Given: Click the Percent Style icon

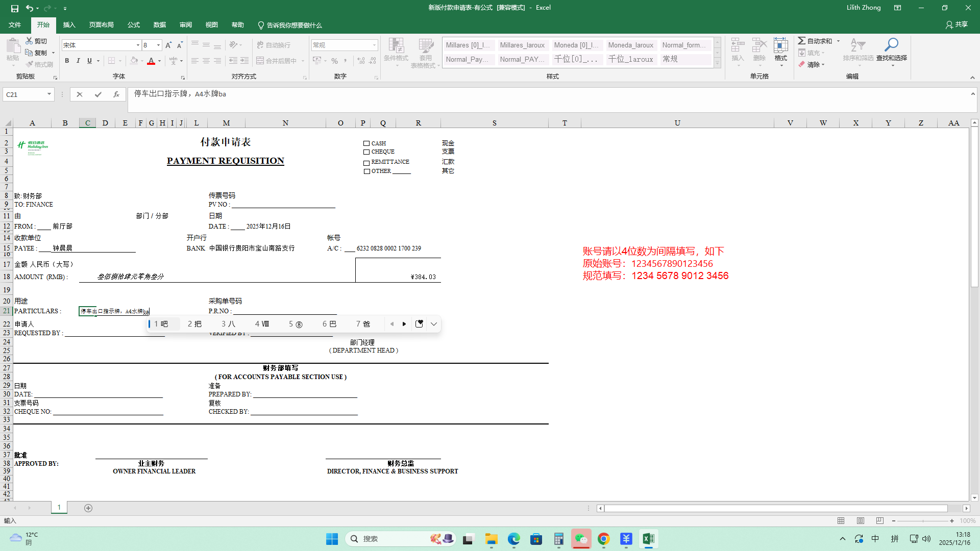Looking at the screenshot, I should point(334,61).
